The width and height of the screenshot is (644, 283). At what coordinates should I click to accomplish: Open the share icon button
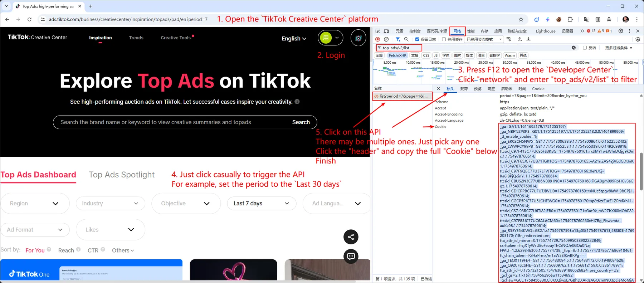(x=351, y=237)
